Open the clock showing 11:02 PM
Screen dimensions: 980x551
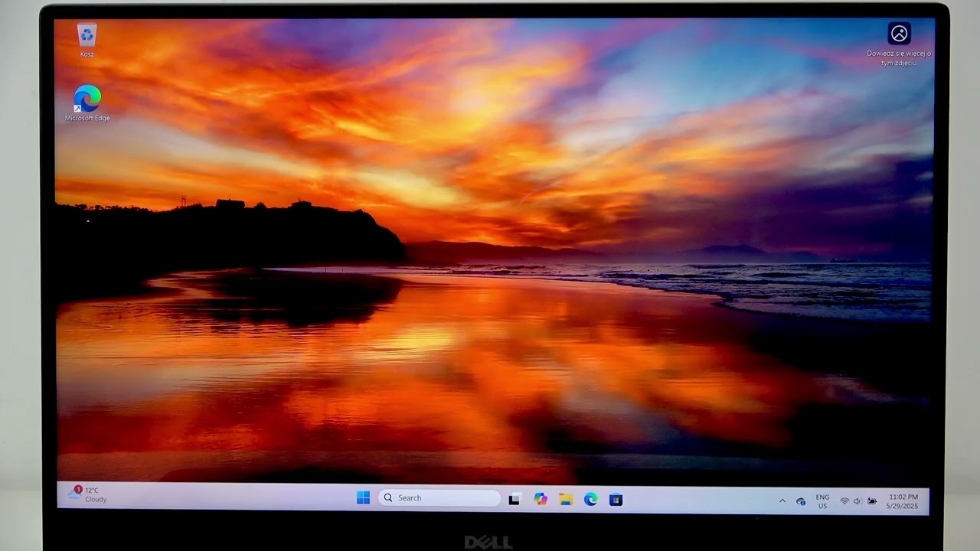[903, 501]
